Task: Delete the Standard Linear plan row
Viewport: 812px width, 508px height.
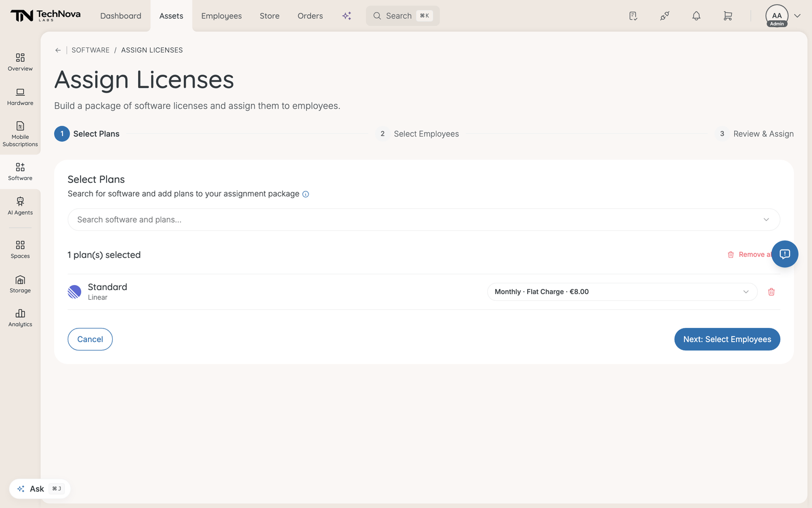Action: [x=771, y=292]
